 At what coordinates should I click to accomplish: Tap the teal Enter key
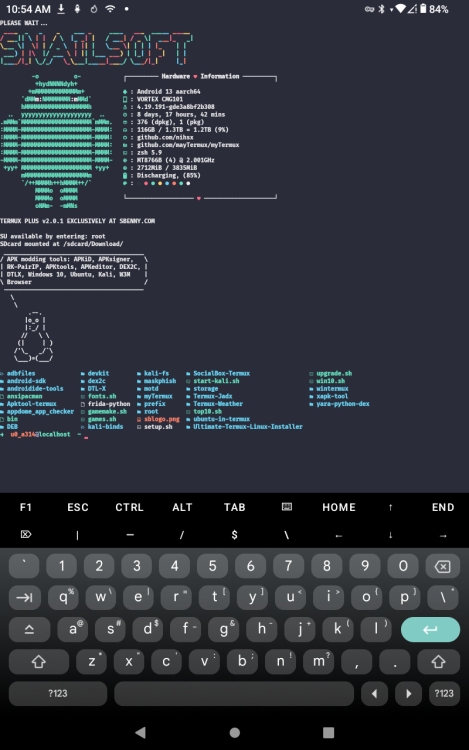430,629
